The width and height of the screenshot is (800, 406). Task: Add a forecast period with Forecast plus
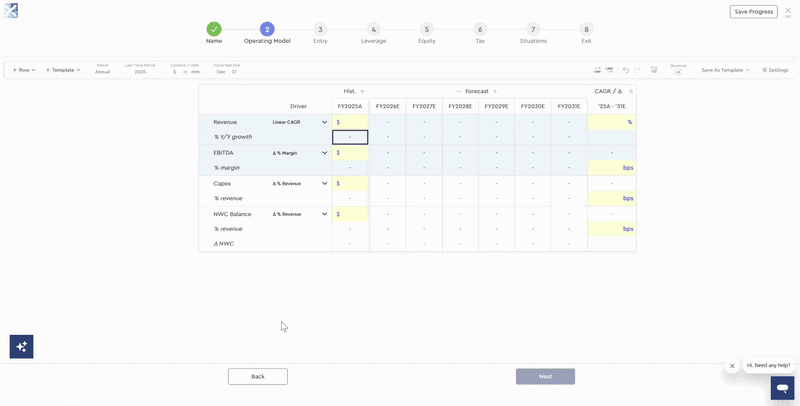click(495, 91)
